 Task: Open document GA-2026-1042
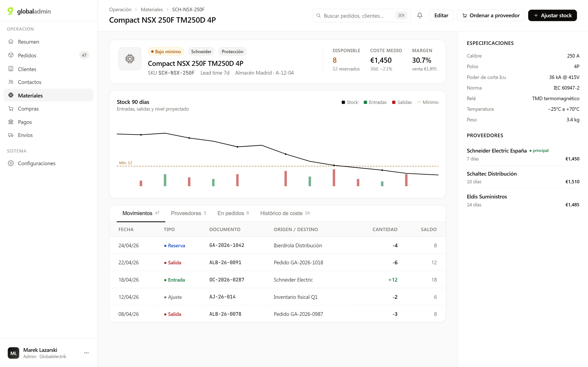pos(227,245)
